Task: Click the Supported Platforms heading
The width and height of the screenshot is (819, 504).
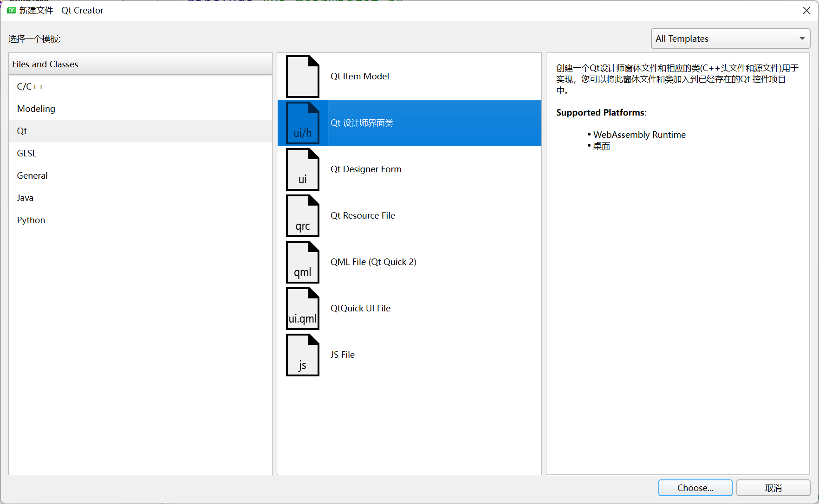Action: click(601, 113)
